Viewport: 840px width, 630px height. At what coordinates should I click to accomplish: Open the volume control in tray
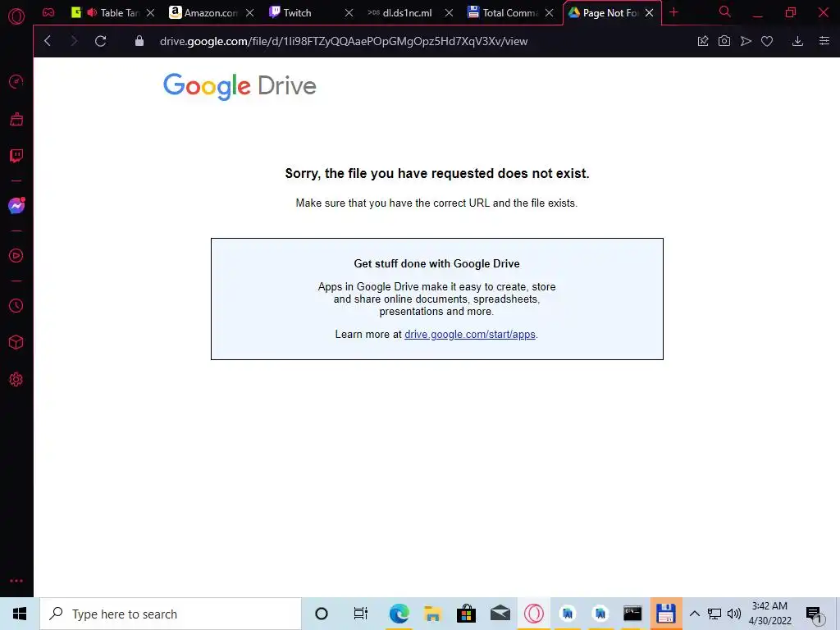coord(734,614)
